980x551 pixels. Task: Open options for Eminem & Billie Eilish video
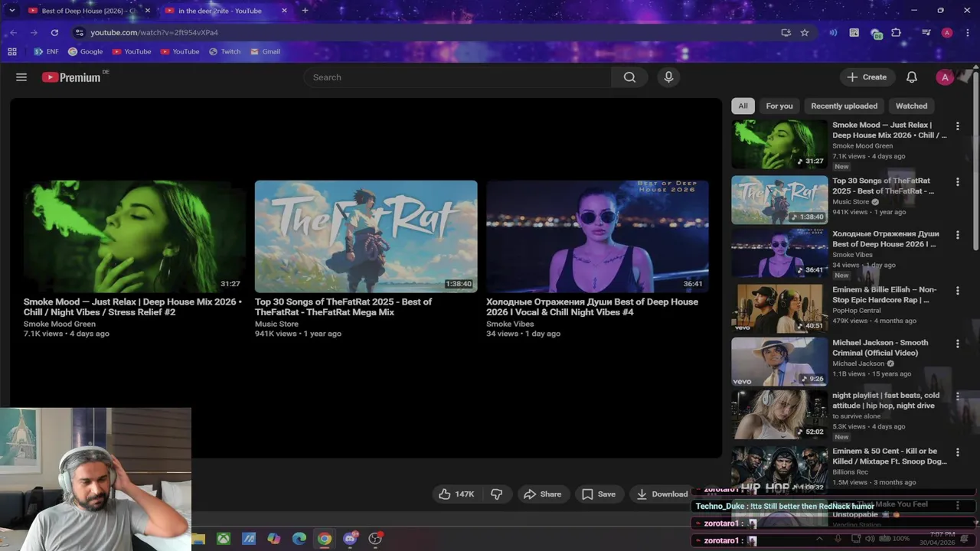(x=957, y=290)
